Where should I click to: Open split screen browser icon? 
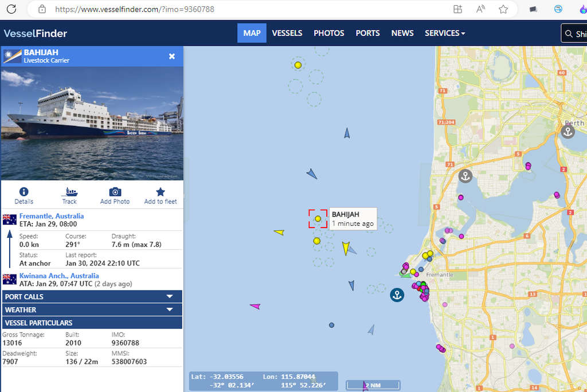(457, 9)
